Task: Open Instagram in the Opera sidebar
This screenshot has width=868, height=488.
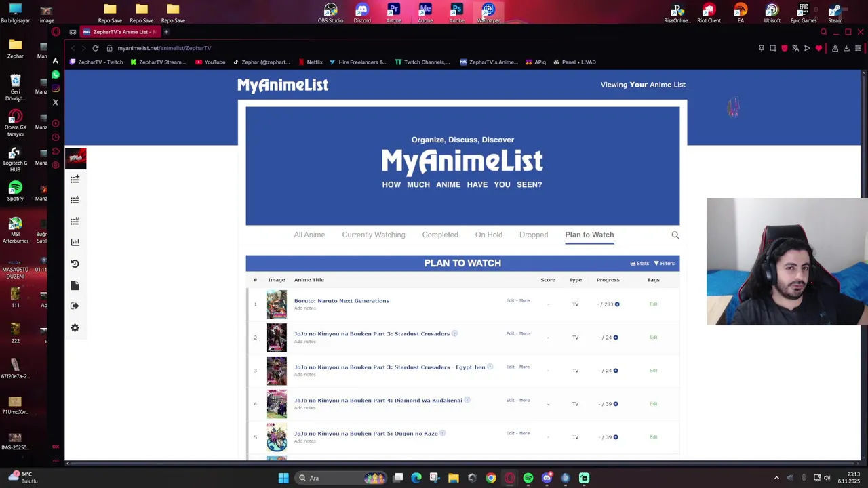Action: [56, 89]
